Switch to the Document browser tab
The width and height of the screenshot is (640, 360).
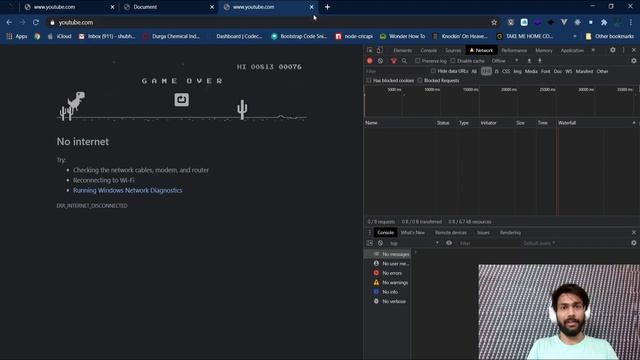point(169,7)
